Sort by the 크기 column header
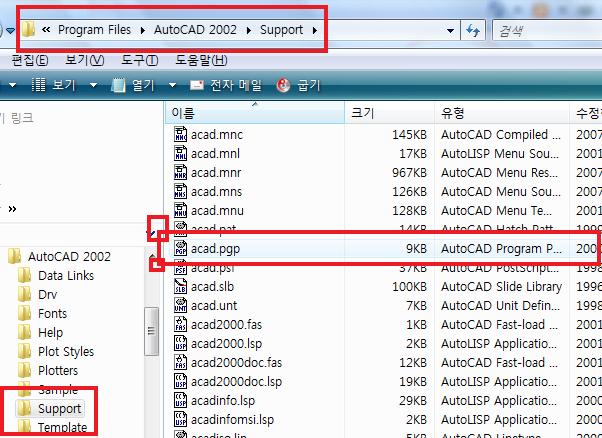 [x=389, y=113]
